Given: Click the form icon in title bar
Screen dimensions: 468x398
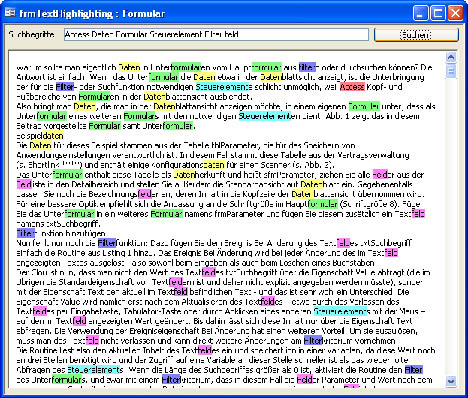Looking at the screenshot, I should pyautogui.click(x=10, y=13).
